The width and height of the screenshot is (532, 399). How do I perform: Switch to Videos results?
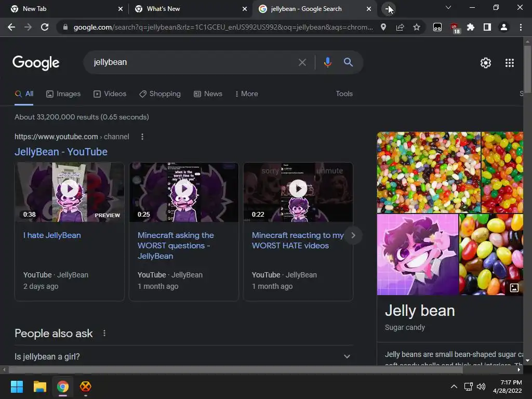(110, 94)
